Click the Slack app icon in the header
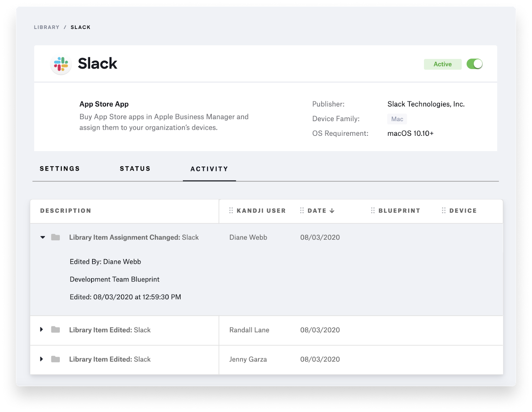 pos(61,64)
